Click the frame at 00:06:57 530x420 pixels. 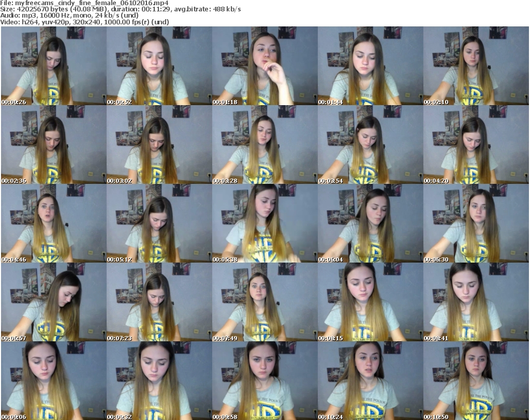[x=54, y=302]
